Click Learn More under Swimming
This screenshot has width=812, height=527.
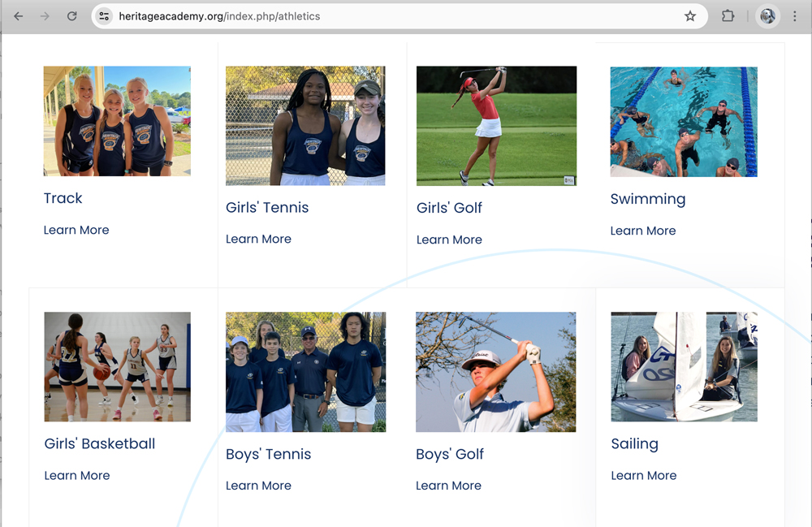pyautogui.click(x=643, y=231)
